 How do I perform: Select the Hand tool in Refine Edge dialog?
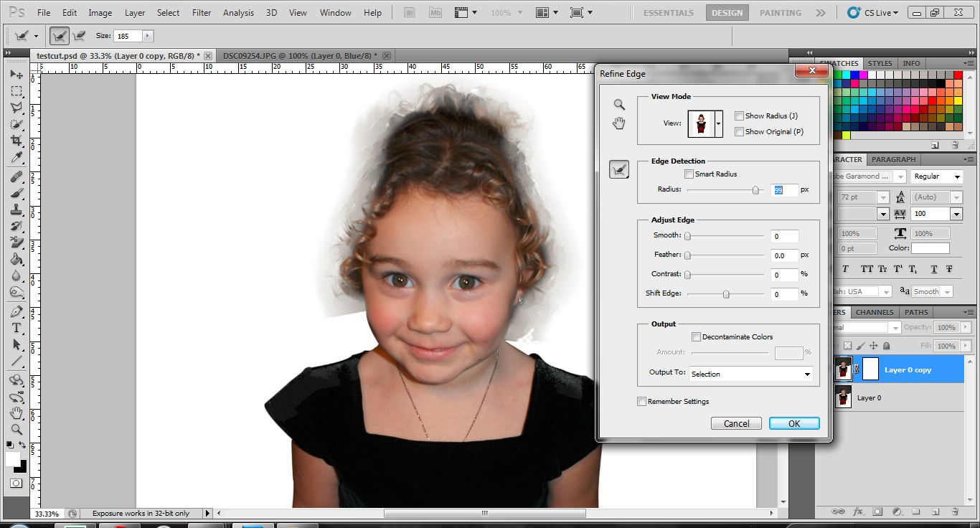619,124
